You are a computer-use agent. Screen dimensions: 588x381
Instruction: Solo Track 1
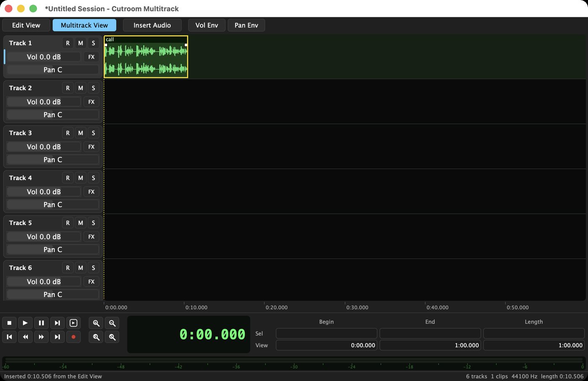tap(93, 43)
